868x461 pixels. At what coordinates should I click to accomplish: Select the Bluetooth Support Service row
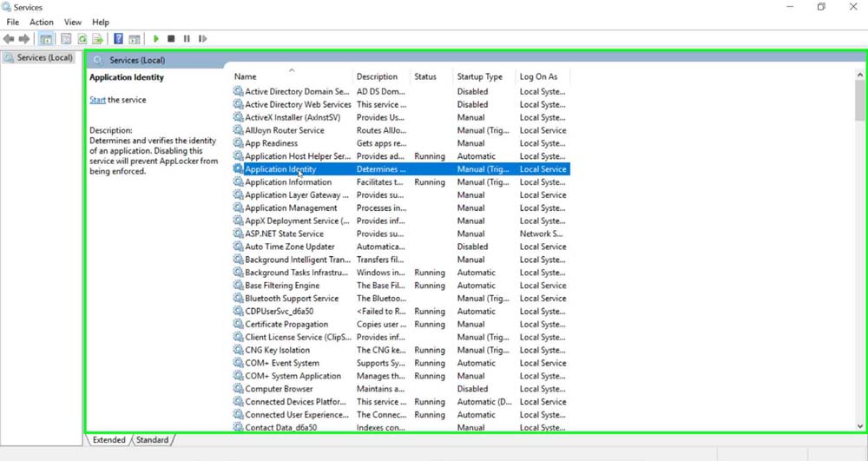[x=292, y=299]
